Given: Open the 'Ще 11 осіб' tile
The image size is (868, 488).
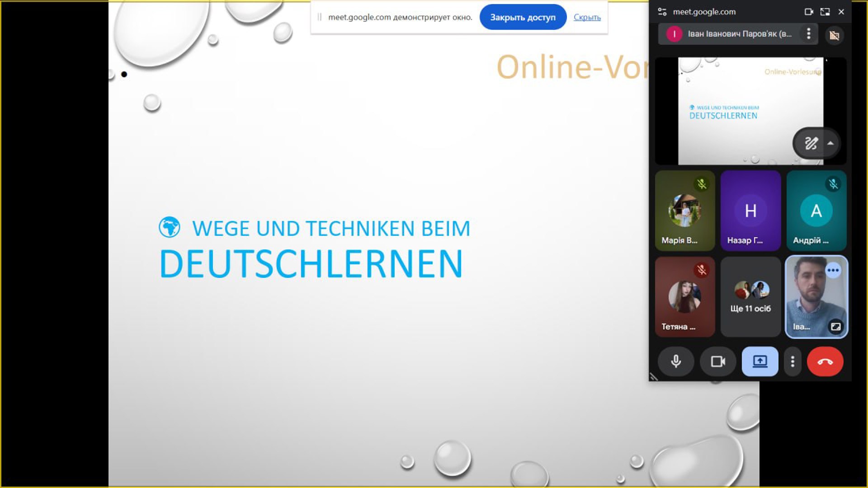Looking at the screenshot, I should click(750, 297).
